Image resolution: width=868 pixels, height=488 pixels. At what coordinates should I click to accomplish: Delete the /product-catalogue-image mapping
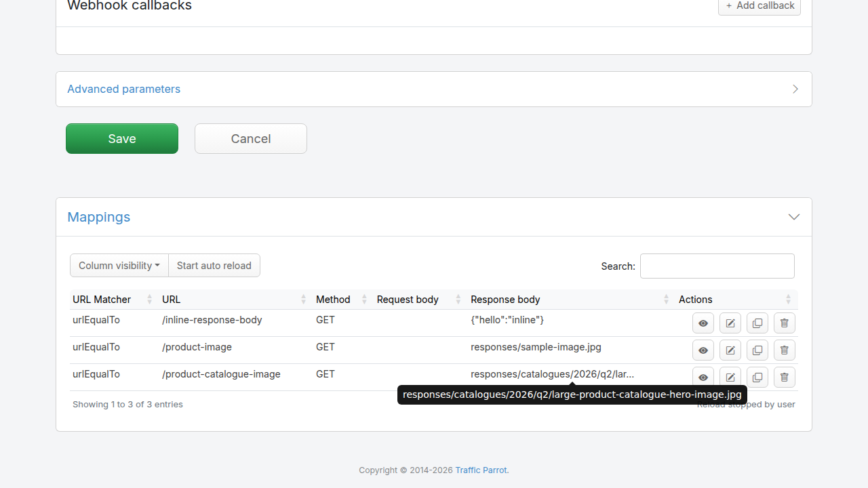[785, 378]
